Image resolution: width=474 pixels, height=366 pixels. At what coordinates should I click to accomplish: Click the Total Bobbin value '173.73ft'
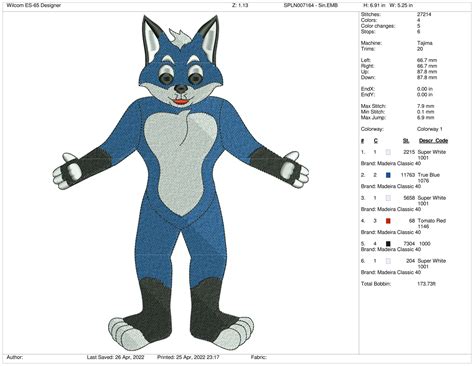[x=426, y=284]
